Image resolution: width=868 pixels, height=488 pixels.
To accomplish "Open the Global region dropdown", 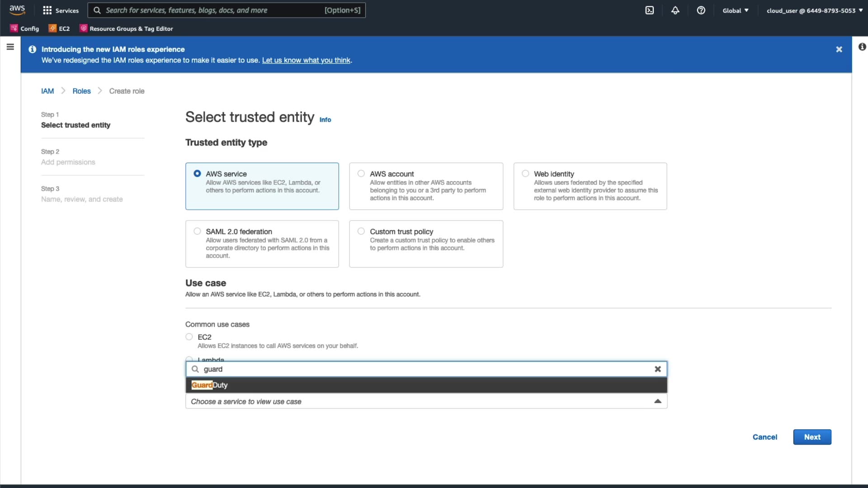I will click(735, 10).
